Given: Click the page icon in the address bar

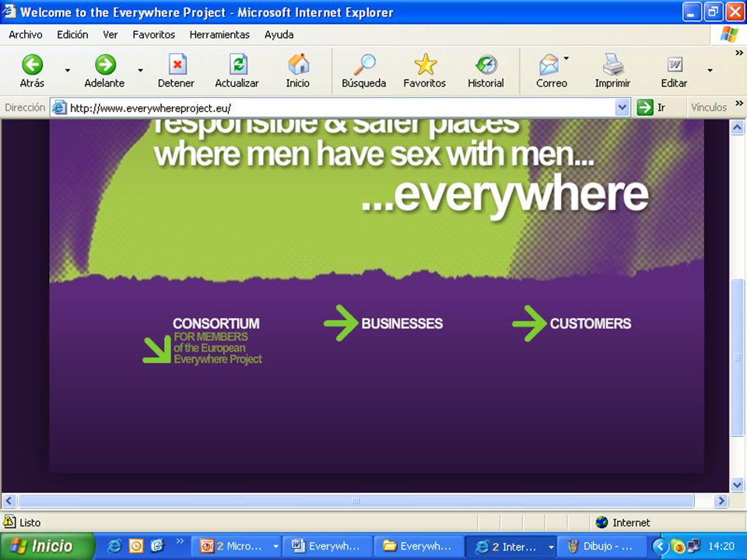Looking at the screenshot, I should 59,107.
